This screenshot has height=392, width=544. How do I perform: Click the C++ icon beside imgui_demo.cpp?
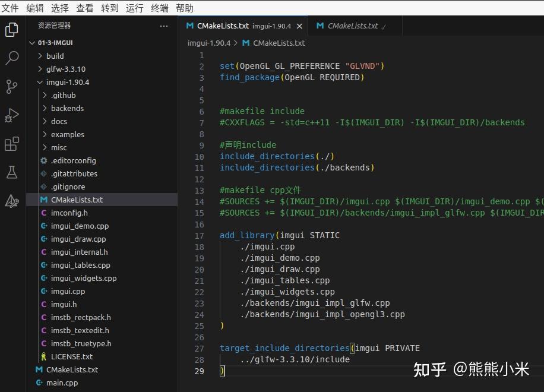pos(42,226)
